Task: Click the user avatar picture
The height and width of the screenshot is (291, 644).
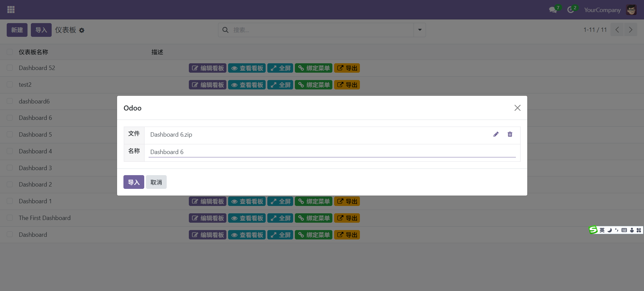Action: coord(631,10)
